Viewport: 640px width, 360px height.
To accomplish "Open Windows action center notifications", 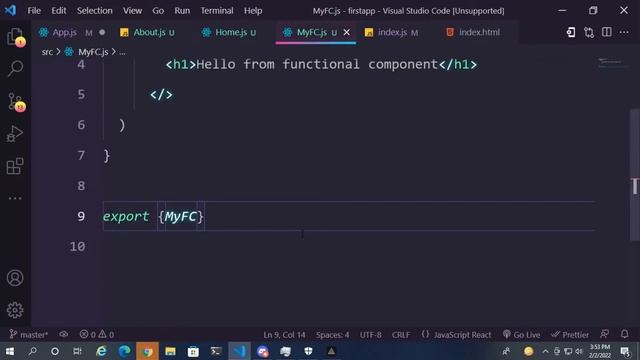I will click(625, 351).
